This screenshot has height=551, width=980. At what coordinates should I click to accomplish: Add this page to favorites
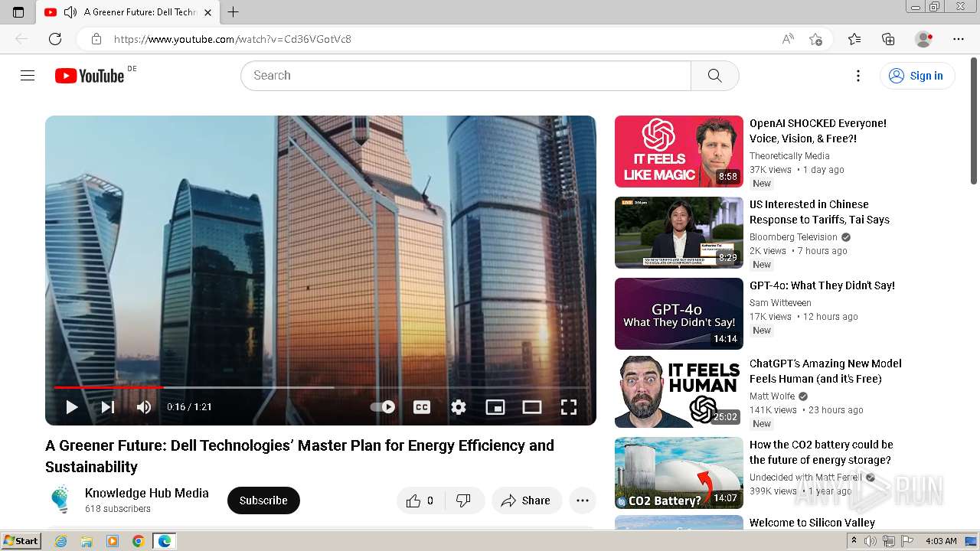click(x=815, y=39)
